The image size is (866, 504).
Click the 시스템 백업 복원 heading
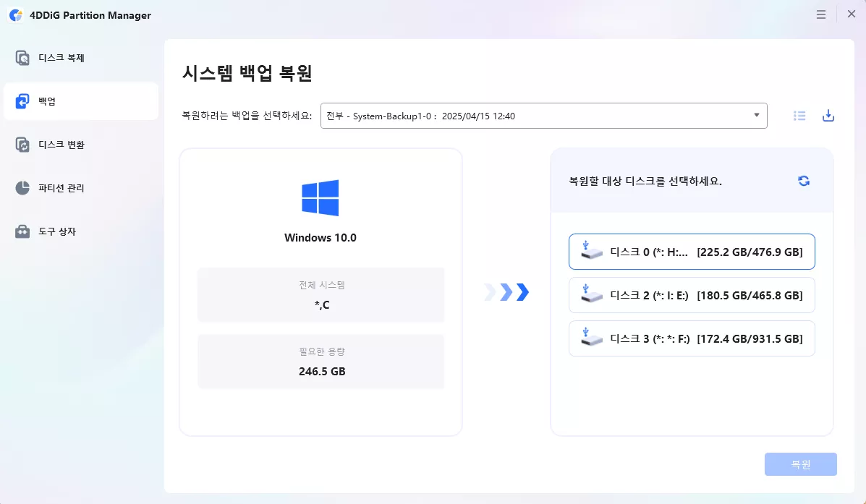pos(247,73)
